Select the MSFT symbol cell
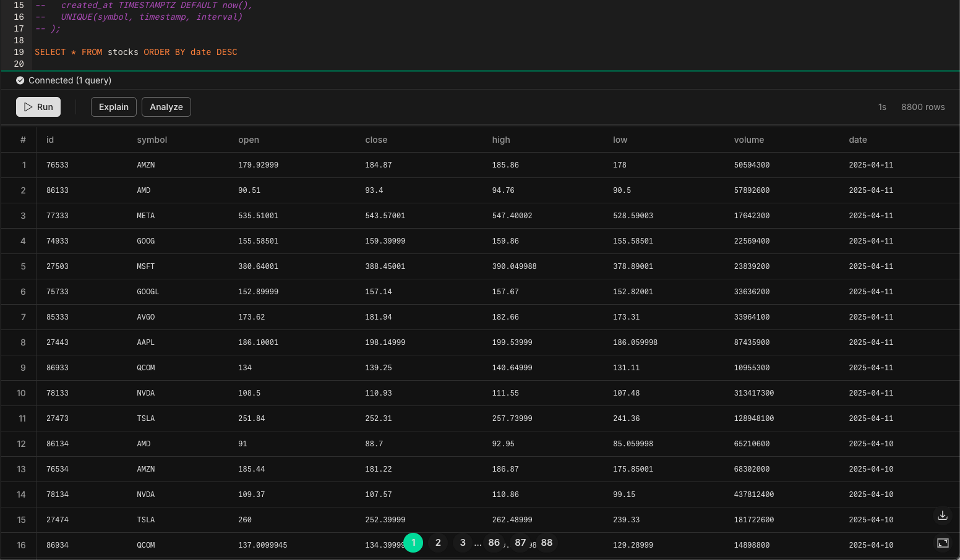 pyautogui.click(x=146, y=266)
